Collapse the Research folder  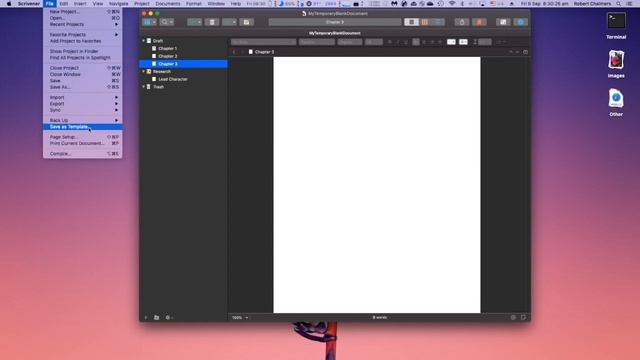pos(144,71)
